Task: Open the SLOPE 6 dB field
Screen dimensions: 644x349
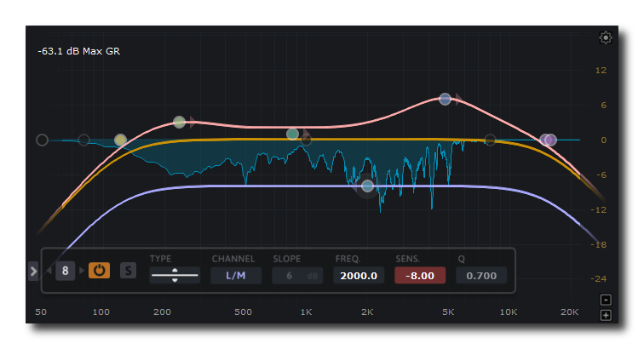Action: (297, 276)
